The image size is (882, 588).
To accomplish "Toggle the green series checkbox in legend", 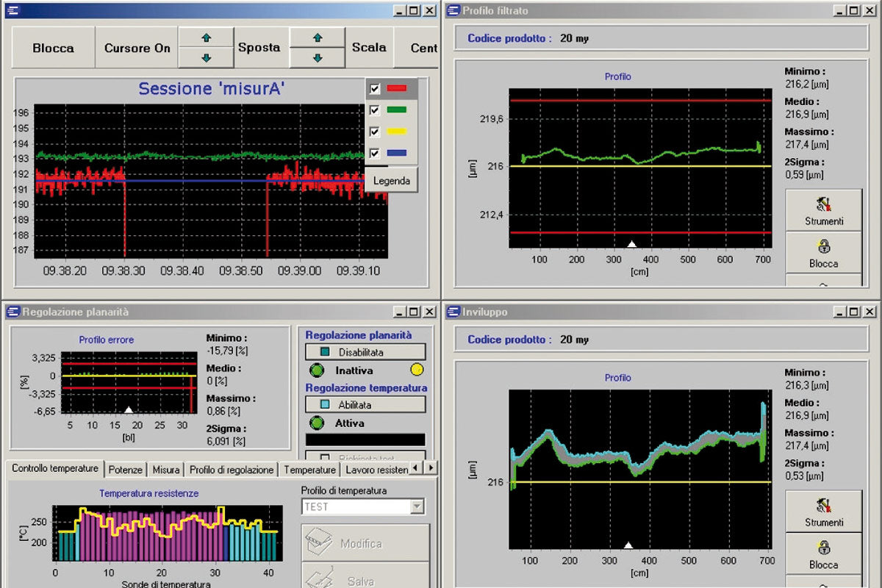I will pos(375,110).
